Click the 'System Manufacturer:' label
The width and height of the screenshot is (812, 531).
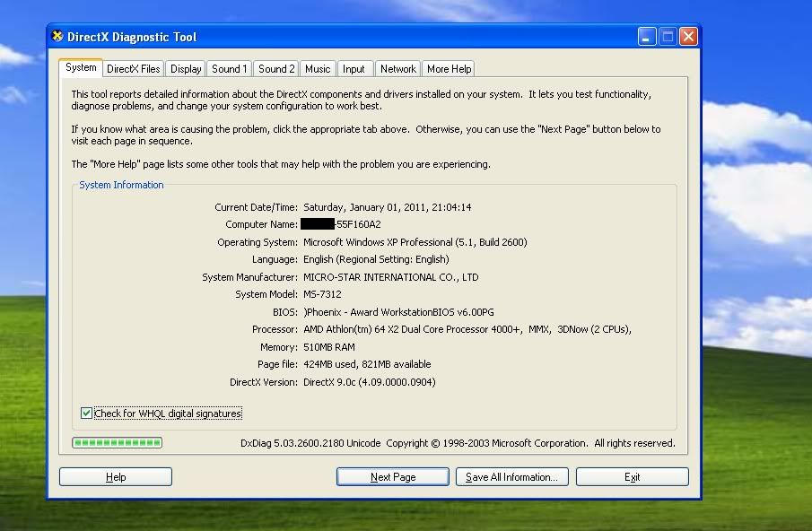[250, 277]
